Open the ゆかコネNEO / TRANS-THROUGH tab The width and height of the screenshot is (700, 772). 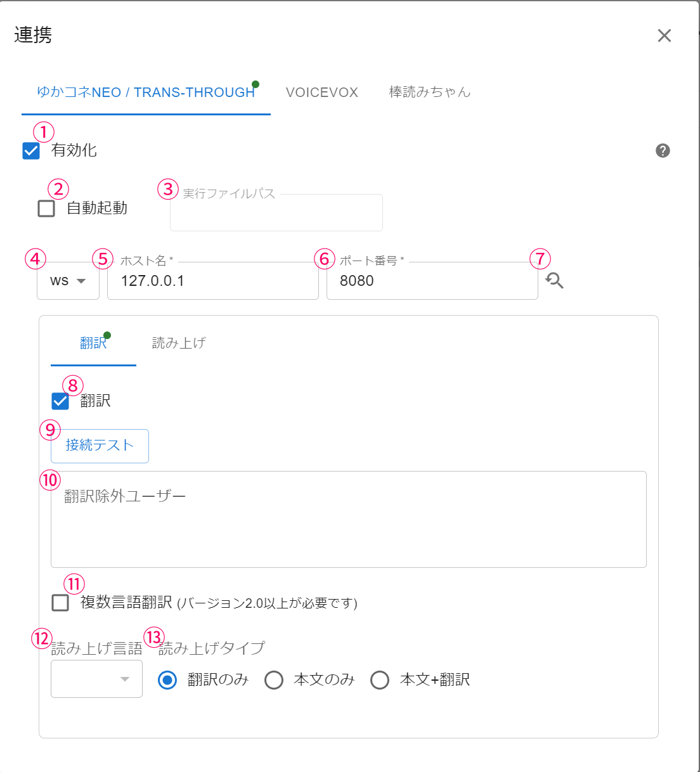coord(146,93)
